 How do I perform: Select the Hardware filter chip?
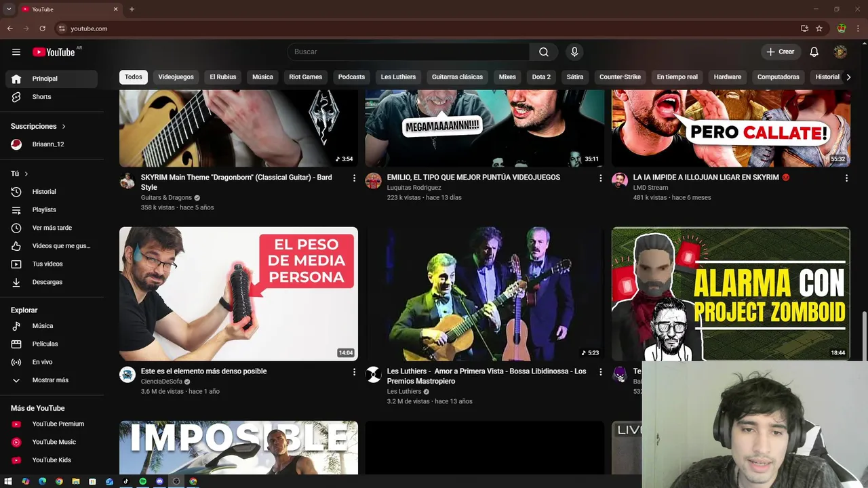tap(728, 77)
